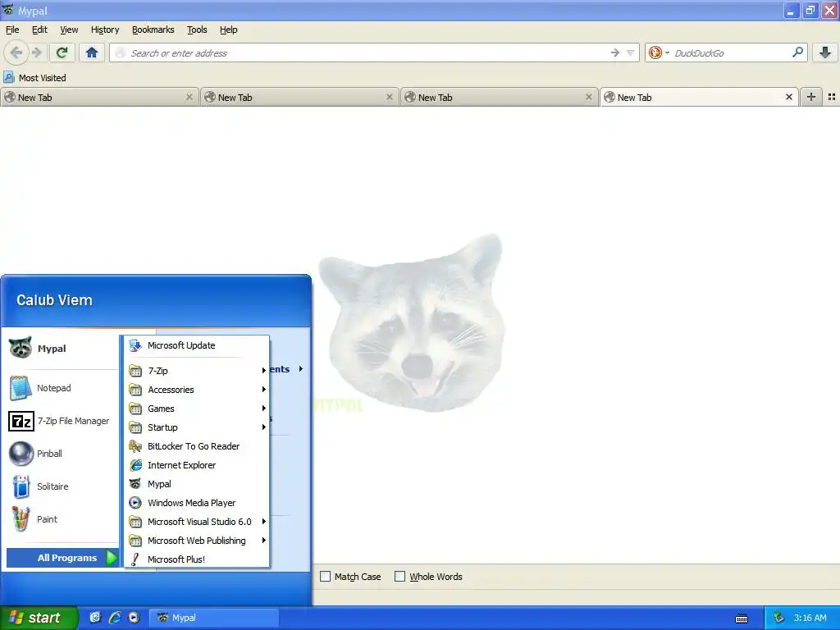840x630 pixels.
Task: Select Microsoft Update in programs list
Action: click(x=197, y=345)
